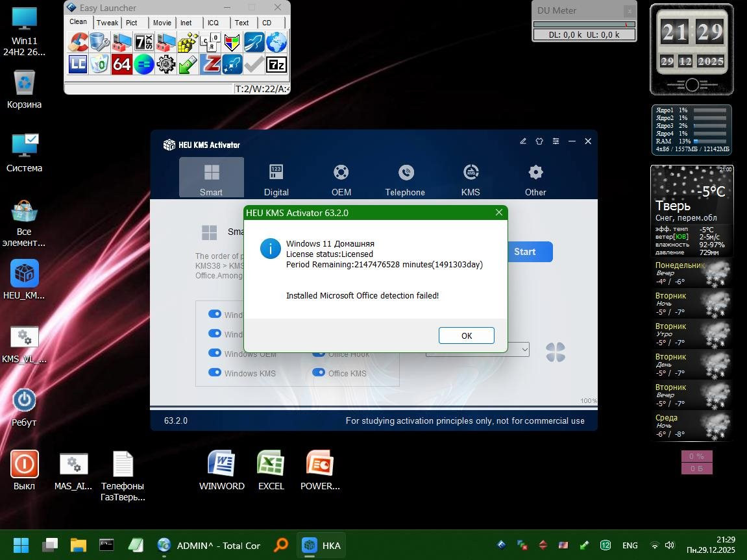This screenshot has height=560, width=747.
Task: Toggle the Windows OEM switch
Action: click(x=215, y=353)
